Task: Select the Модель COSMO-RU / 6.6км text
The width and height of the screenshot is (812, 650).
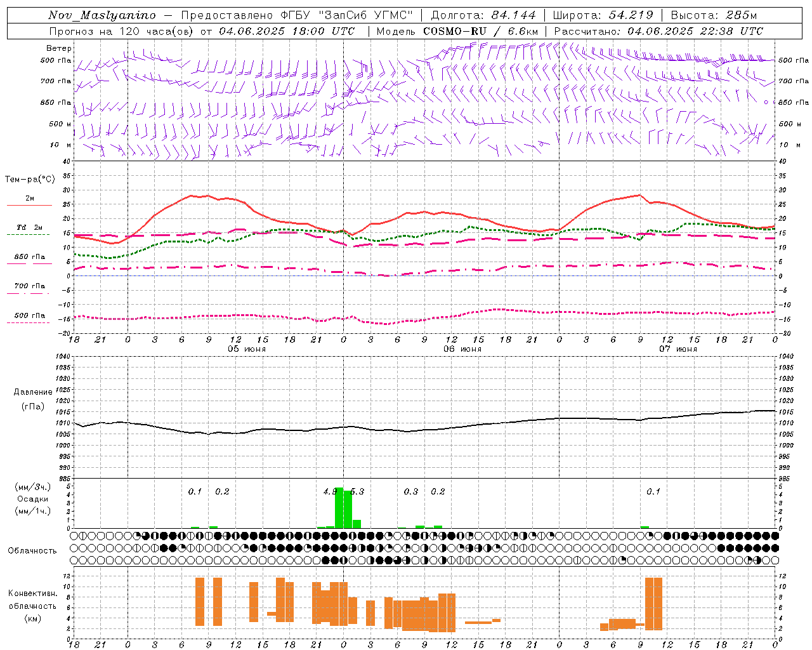Action: pyautogui.click(x=457, y=31)
